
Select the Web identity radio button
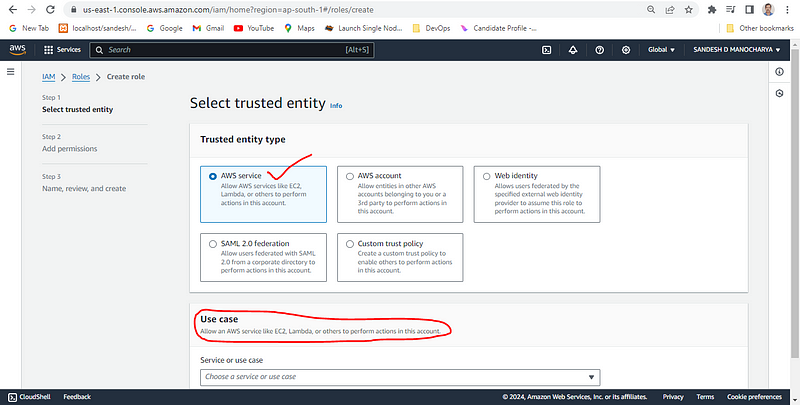(487, 176)
